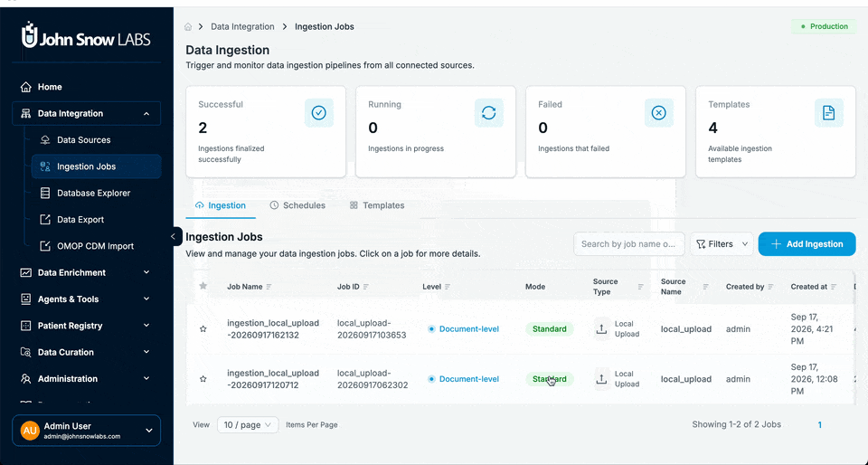Click Data Integration in the breadcrumb
Screen dimensions: 868x465
[x=242, y=26]
